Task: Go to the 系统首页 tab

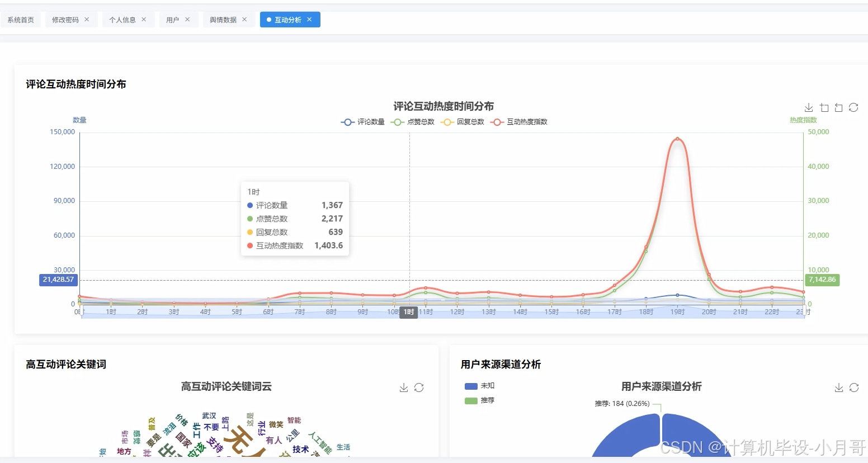Action: click(21, 19)
